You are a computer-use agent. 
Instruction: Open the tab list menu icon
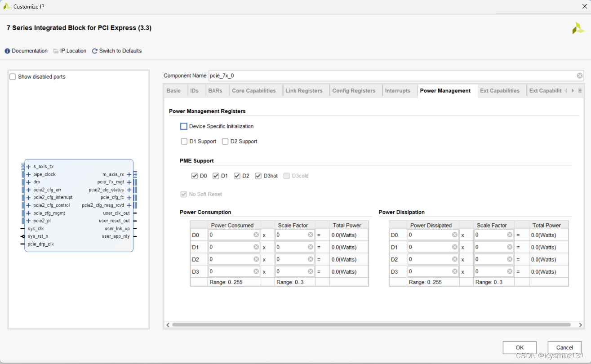point(580,91)
